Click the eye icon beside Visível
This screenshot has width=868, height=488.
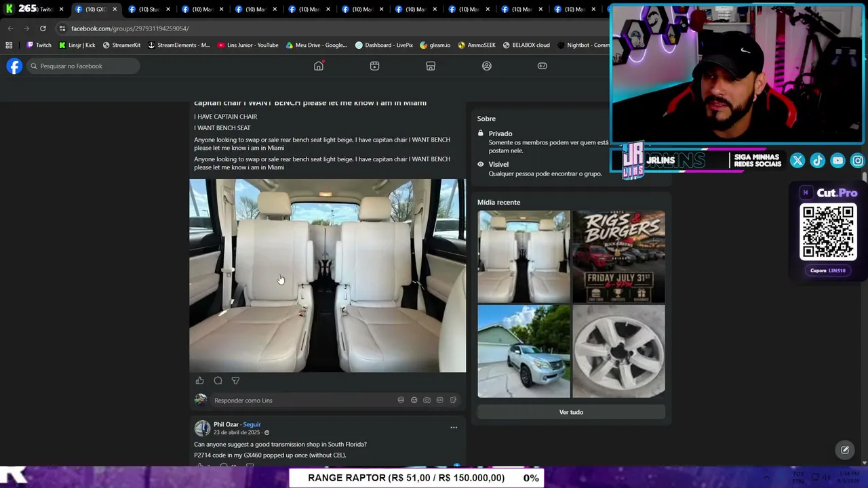[x=481, y=164]
